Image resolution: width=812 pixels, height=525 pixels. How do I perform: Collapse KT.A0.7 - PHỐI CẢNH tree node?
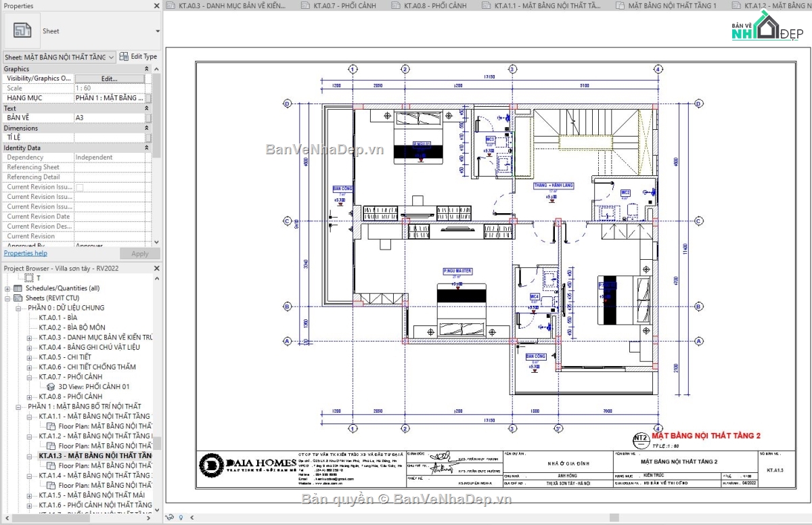pyautogui.click(x=29, y=377)
